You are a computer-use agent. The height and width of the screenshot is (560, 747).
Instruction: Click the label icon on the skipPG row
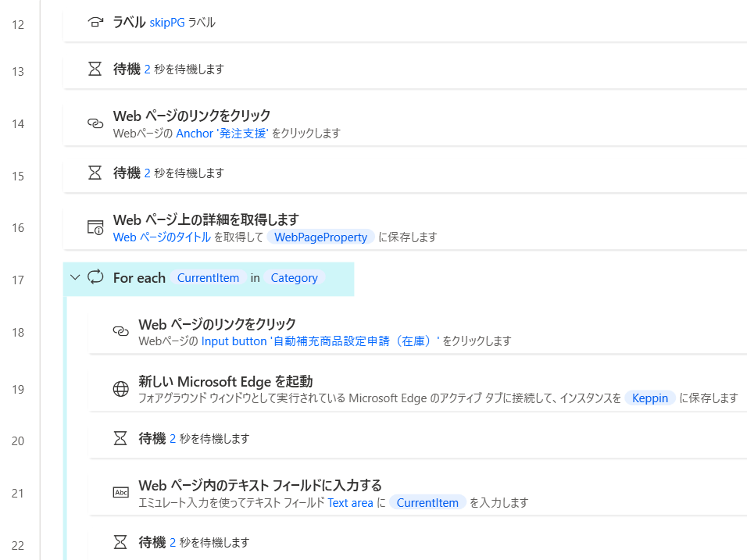[95, 23]
